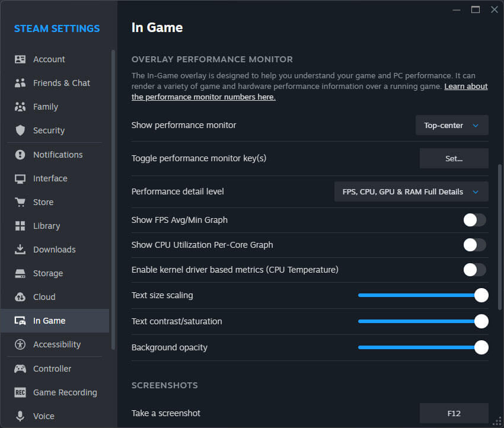Image resolution: width=504 pixels, height=428 pixels.
Task: Click the F12 screenshot key field
Action: [454, 413]
